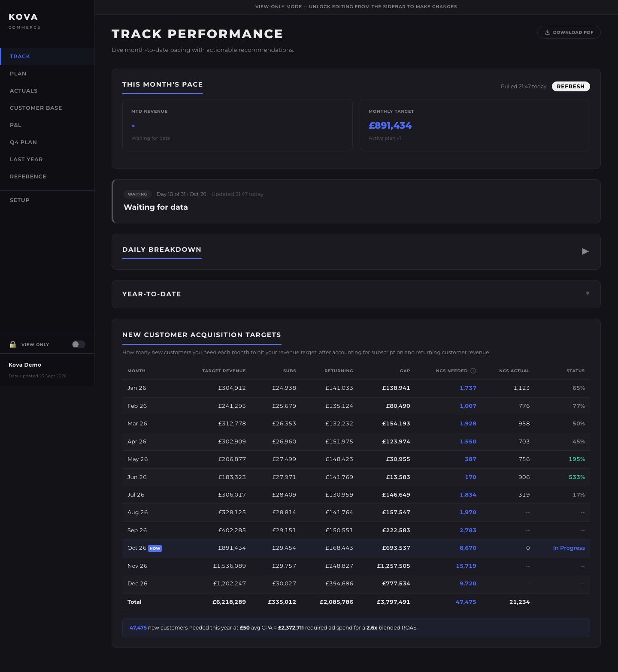Click the New Customer Acquisition Targets heading
This screenshot has height=672, width=618.
point(202,335)
